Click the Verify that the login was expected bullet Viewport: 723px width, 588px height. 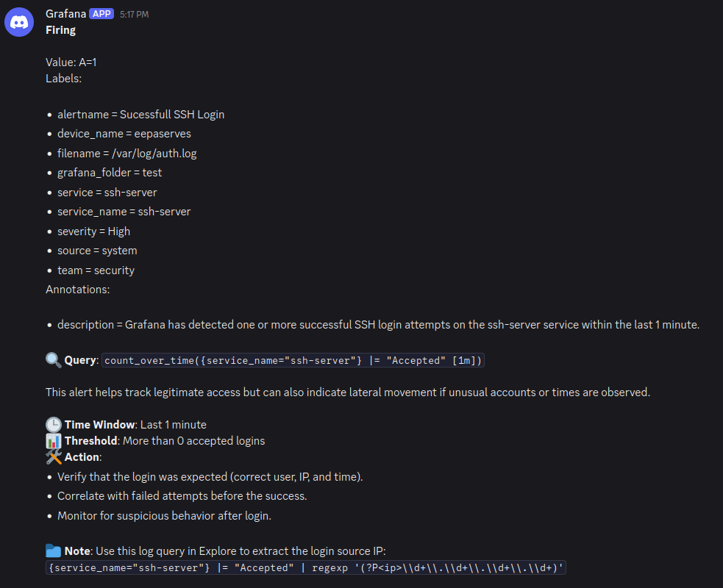210,477
